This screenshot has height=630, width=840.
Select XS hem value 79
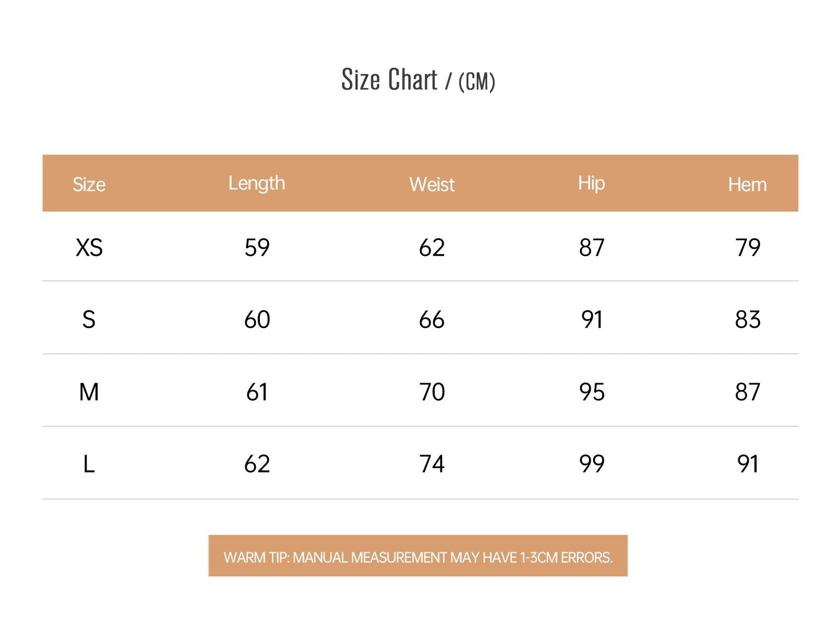tap(748, 248)
